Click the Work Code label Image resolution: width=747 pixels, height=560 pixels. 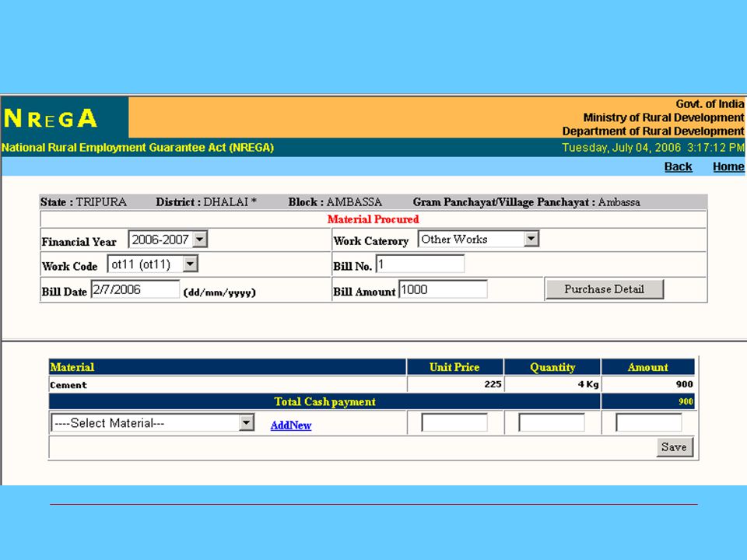(x=69, y=266)
